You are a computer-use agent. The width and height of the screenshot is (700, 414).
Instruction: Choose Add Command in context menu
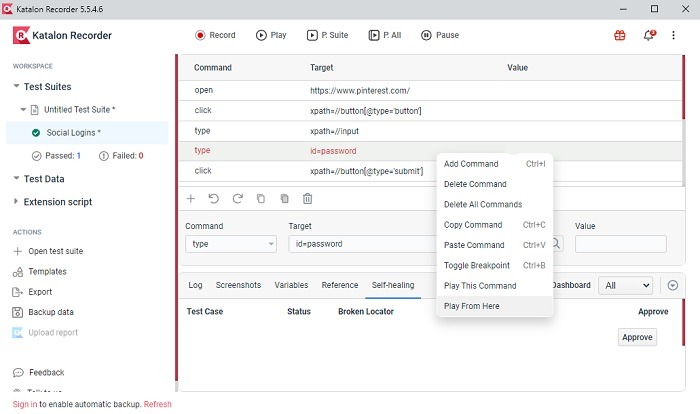coord(494,164)
